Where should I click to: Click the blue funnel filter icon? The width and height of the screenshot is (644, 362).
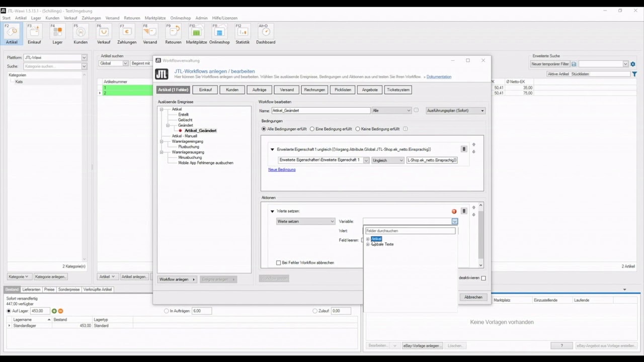tap(634, 74)
